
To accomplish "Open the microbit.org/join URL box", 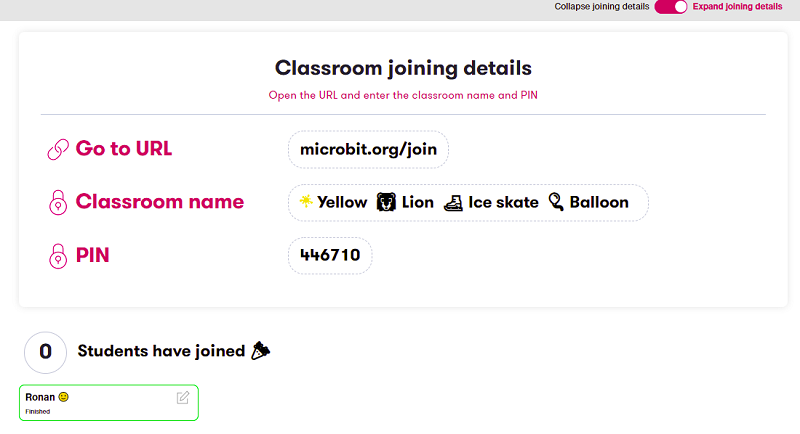I will (x=368, y=150).
